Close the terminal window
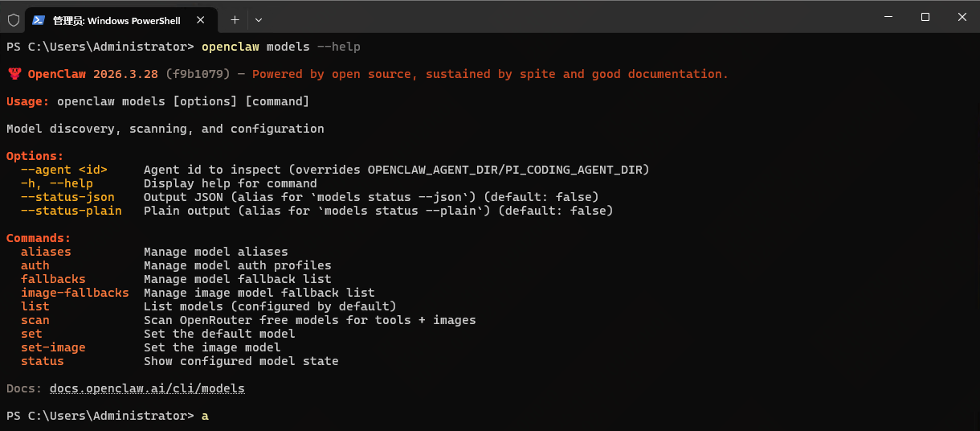Image resolution: width=980 pixels, height=431 pixels. [x=962, y=17]
